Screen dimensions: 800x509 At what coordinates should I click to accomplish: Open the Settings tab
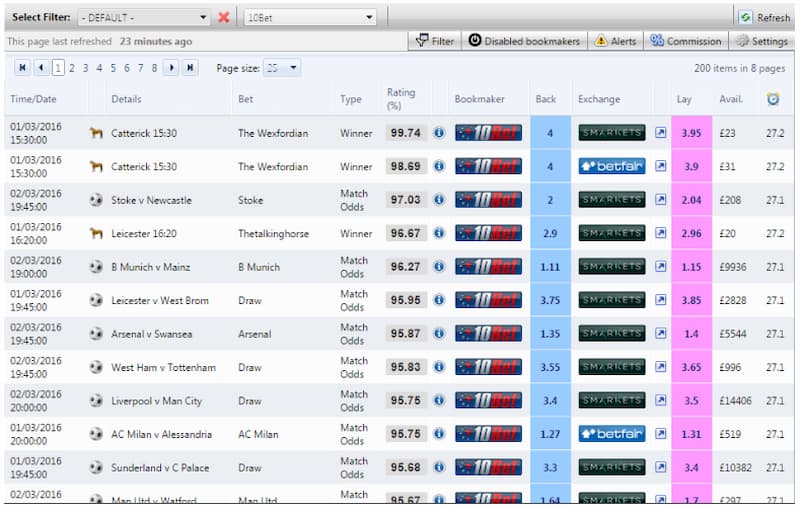coord(762,41)
